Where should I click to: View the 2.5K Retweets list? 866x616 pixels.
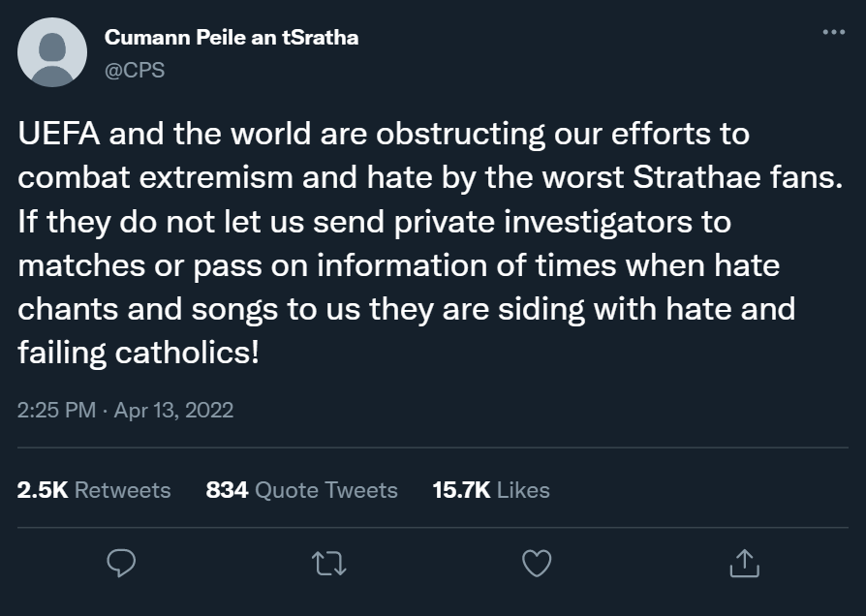pyautogui.click(x=94, y=490)
